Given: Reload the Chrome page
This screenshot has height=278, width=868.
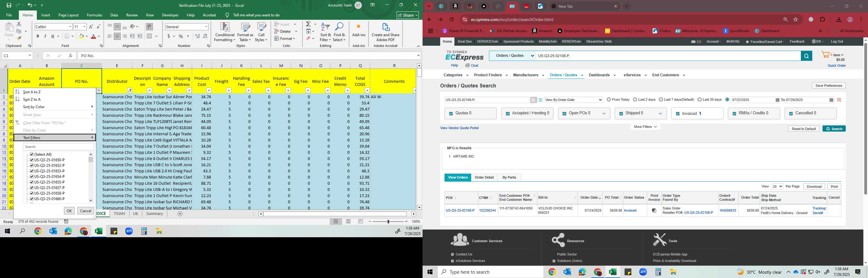Looking at the screenshot, I should (x=452, y=19).
